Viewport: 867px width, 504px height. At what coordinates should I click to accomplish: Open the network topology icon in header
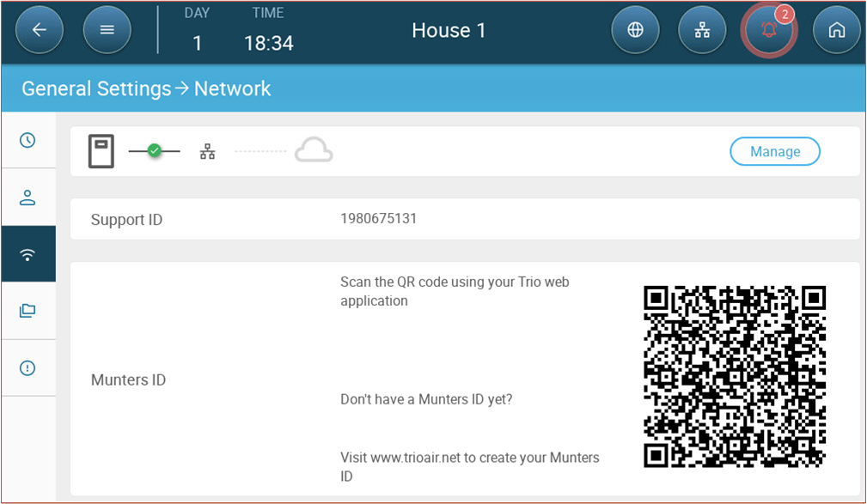[x=702, y=29]
